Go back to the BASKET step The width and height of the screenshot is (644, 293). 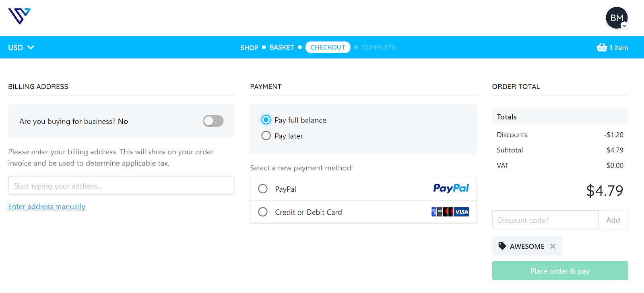click(282, 47)
